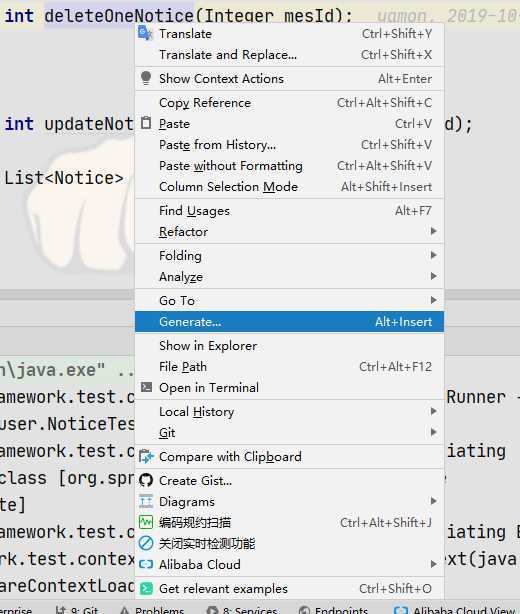This screenshot has width=520, height=614.
Task: Select Open in Terminal entry
Action: 289,387
